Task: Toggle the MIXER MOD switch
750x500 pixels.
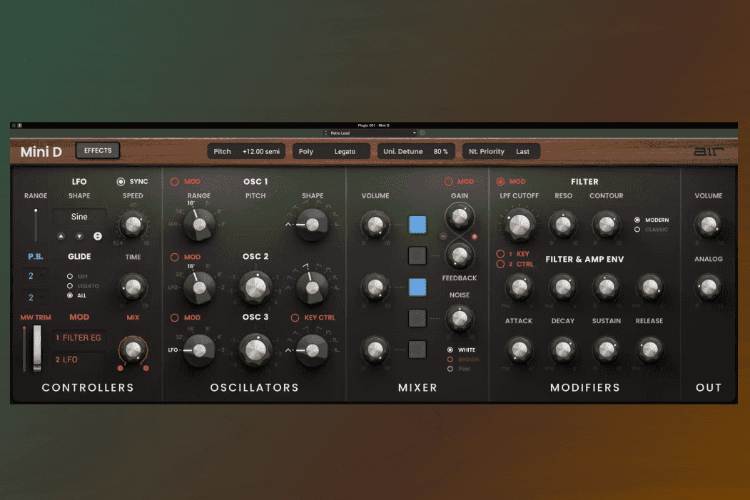Action: click(449, 182)
